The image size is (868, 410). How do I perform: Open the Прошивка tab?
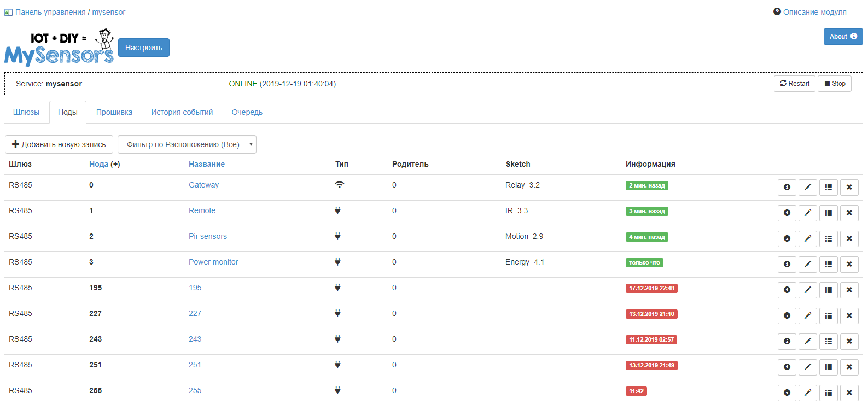(114, 112)
